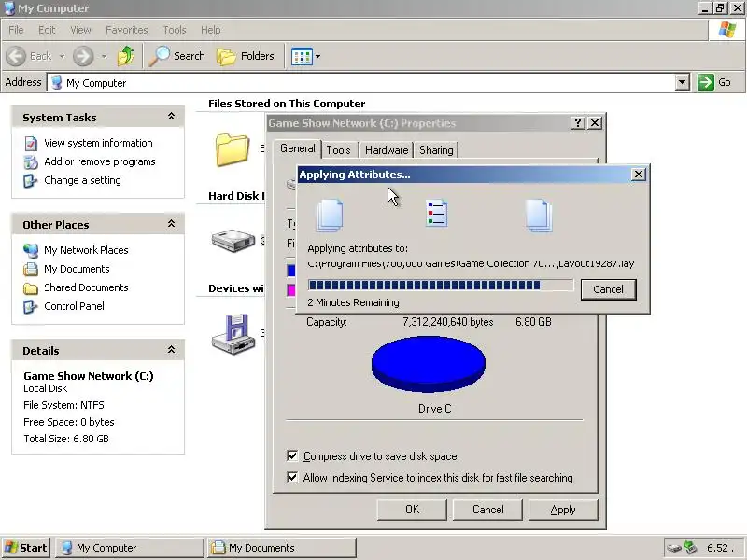Open the Start menu

26,548
